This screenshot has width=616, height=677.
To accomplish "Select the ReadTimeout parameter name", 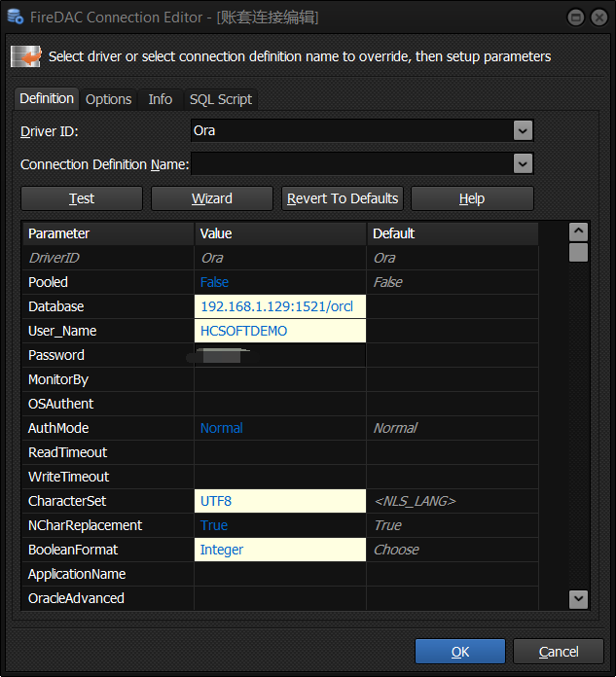I will click(x=68, y=452).
